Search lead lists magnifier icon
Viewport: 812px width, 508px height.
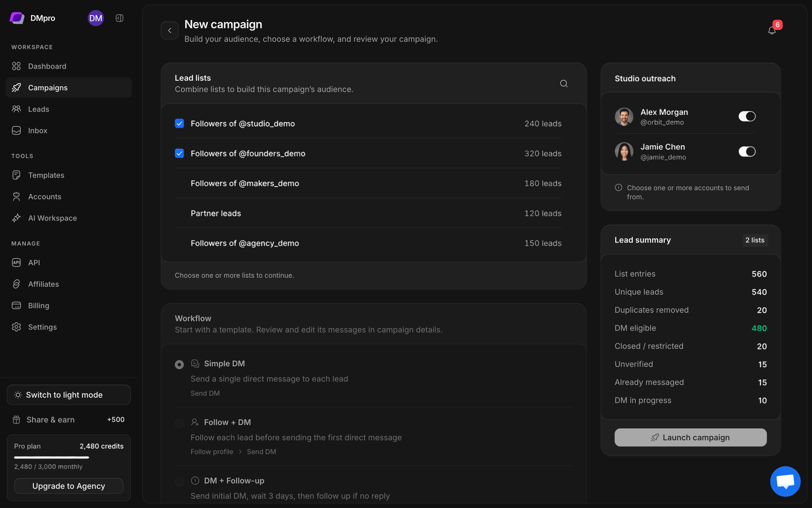click(x=564, y=83)
